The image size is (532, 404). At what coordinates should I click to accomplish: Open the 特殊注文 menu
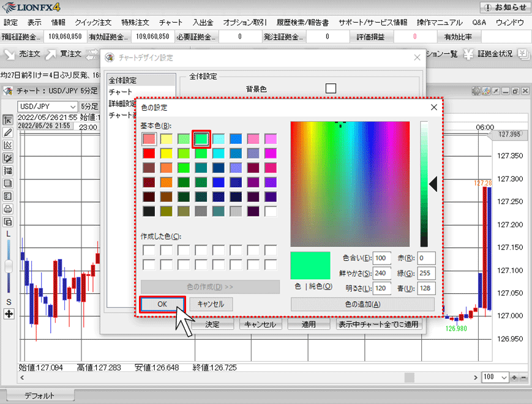[135, 23]
